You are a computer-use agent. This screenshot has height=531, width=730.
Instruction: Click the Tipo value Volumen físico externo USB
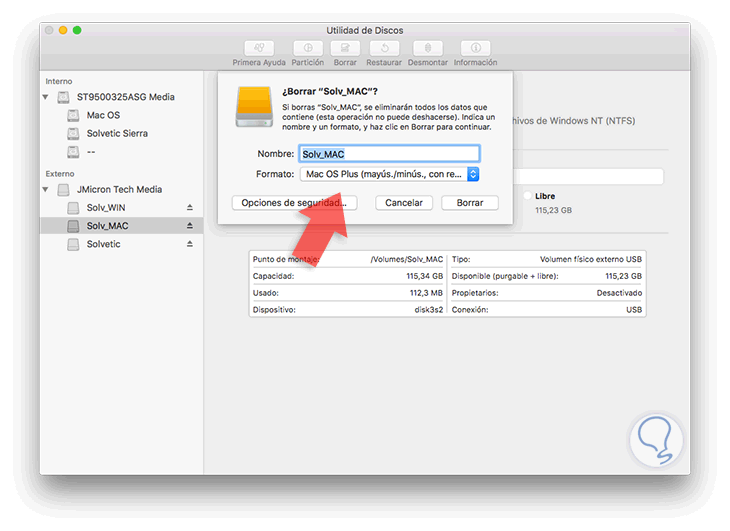pyautogui.click(x=591, y=259)
